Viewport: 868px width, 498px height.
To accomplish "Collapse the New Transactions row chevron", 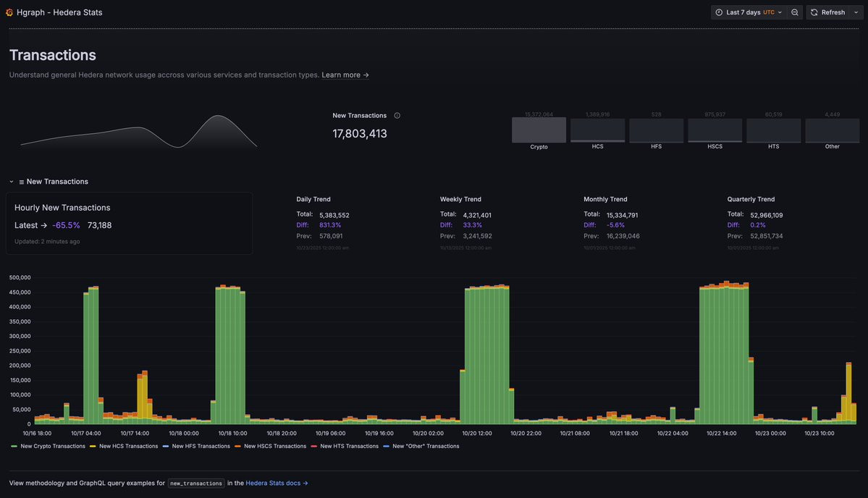I will pos(11,182).
